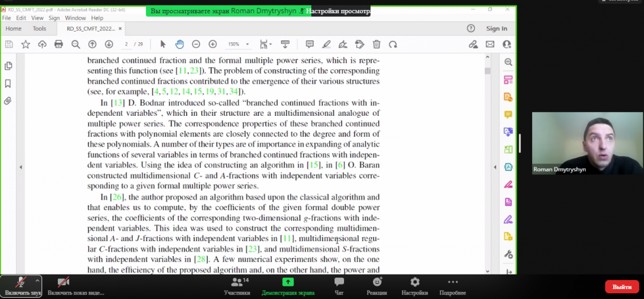644x299 pixels.
Task: Select the Hand pan tool
Action: click(x=179, y=44)
